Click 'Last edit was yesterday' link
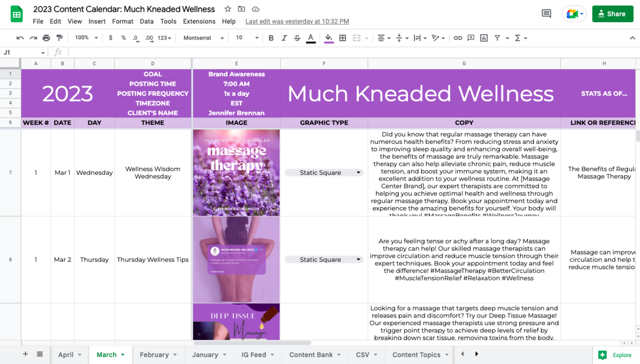The width and height of the screenshot is (640, 364). coord(297,21)
